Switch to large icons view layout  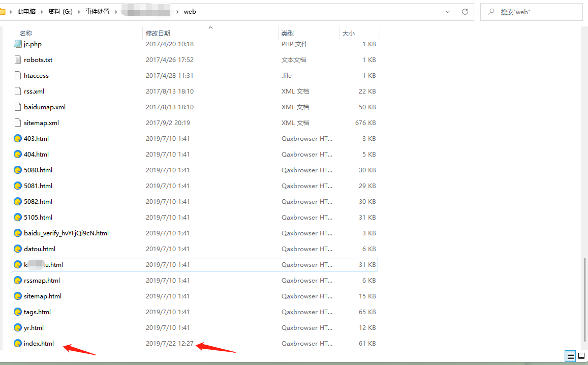coord(581,356)
